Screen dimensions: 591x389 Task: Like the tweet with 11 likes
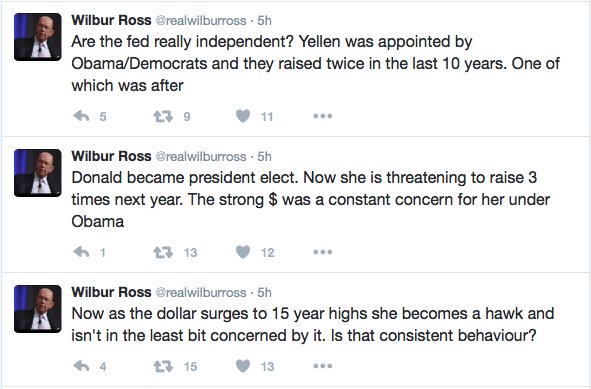point(243,116)
